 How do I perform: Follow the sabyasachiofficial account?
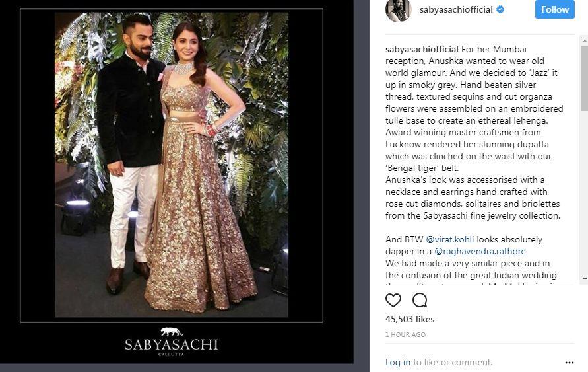pos(554,9)
